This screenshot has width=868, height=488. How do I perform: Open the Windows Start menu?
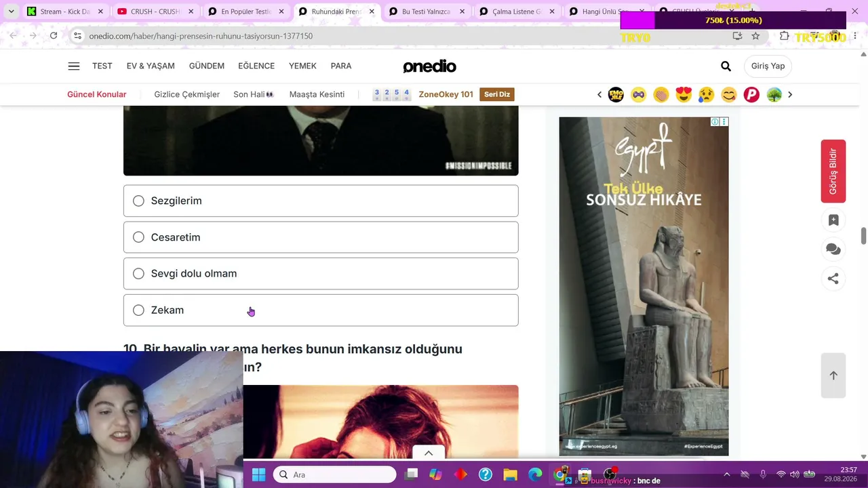(258, 474)
